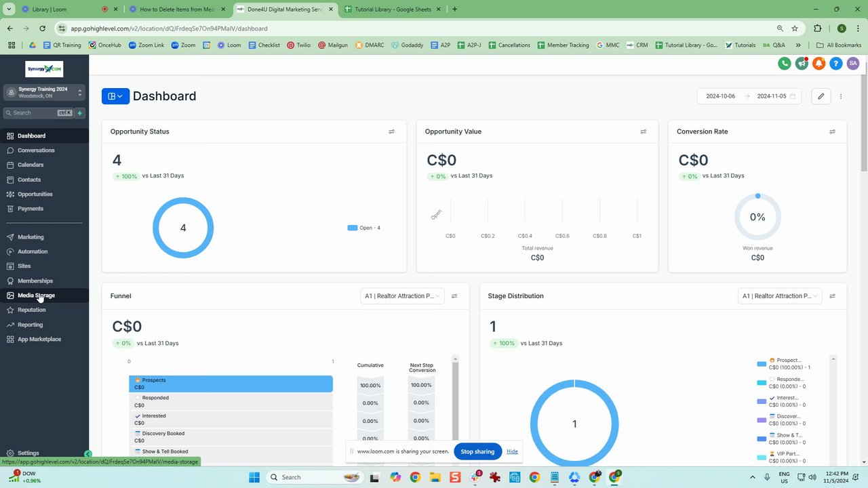This screenshot has width=868, height=488.
Task: Click the orange notifications bell icon
Action: click(x=819, y=63)
